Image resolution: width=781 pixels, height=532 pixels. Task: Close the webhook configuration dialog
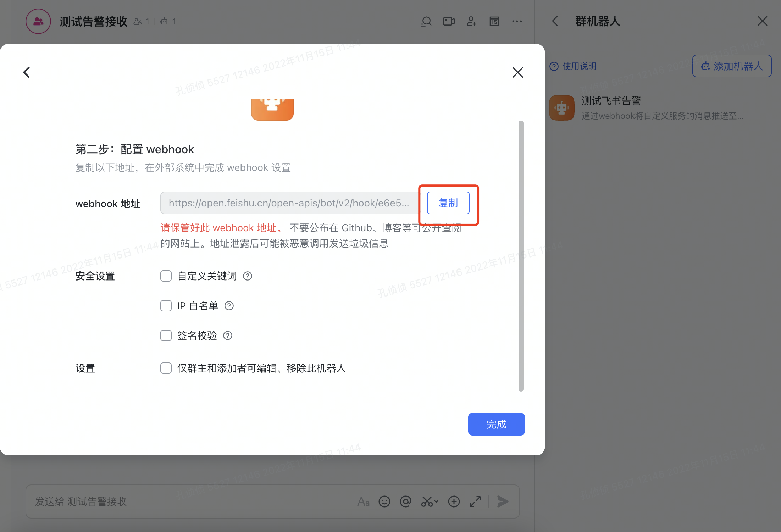[518, 72]
